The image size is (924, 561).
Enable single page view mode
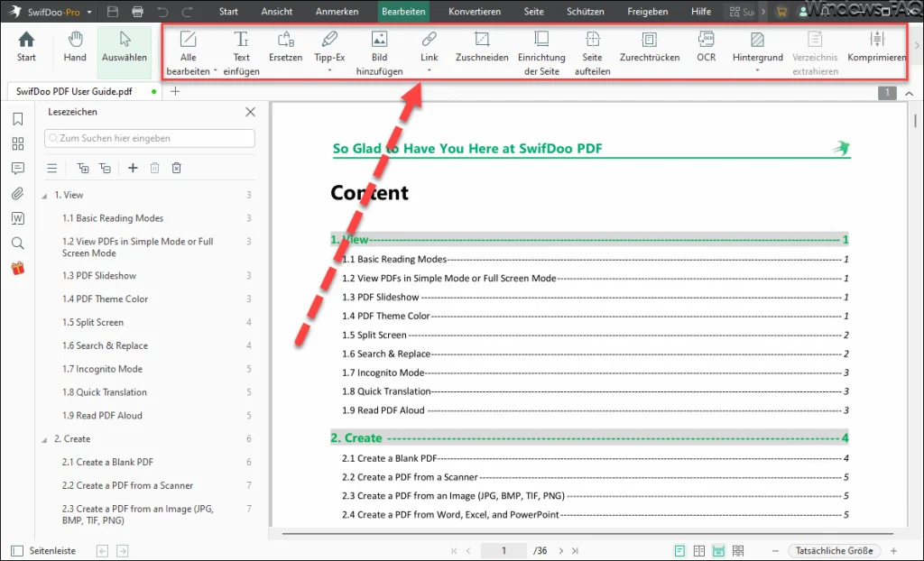point(679,550)
